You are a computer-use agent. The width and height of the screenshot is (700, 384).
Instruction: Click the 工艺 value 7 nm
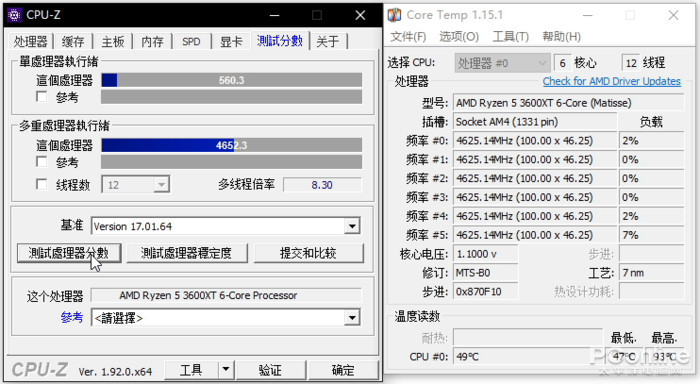651,273
